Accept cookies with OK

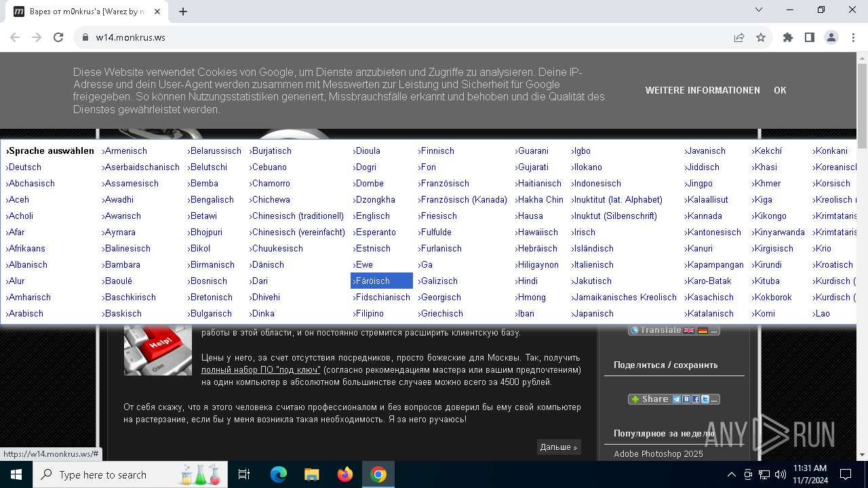(780, 90)
